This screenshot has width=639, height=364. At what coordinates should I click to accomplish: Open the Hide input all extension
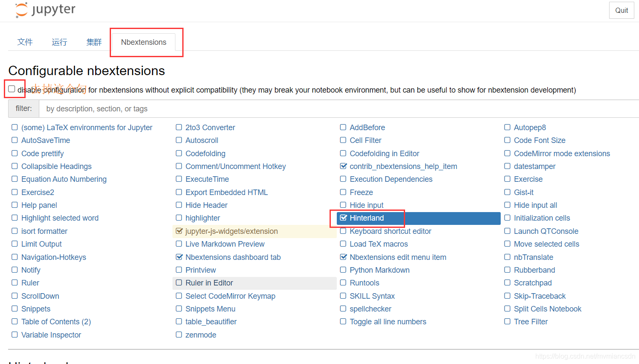coord(535,205)
